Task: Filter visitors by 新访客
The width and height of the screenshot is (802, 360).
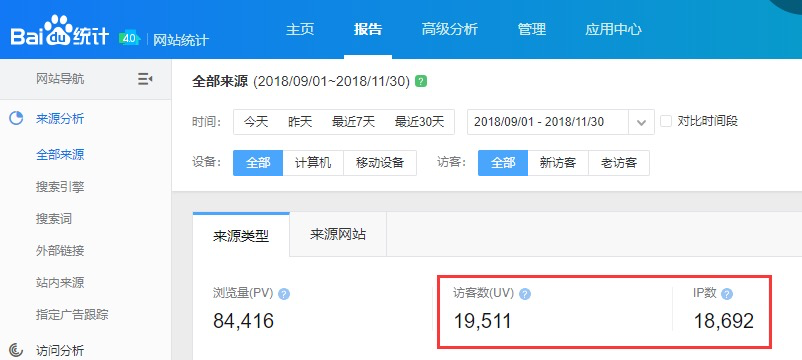Action: pos(558,163)
